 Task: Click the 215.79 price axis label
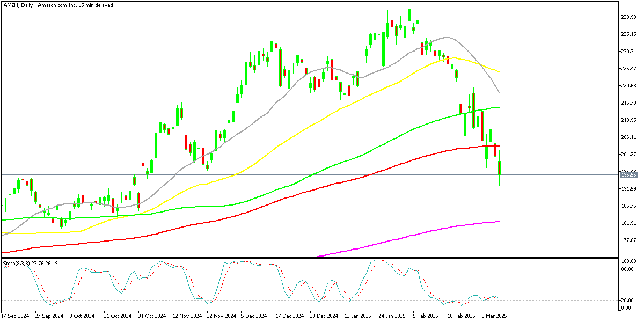[628, 103]
